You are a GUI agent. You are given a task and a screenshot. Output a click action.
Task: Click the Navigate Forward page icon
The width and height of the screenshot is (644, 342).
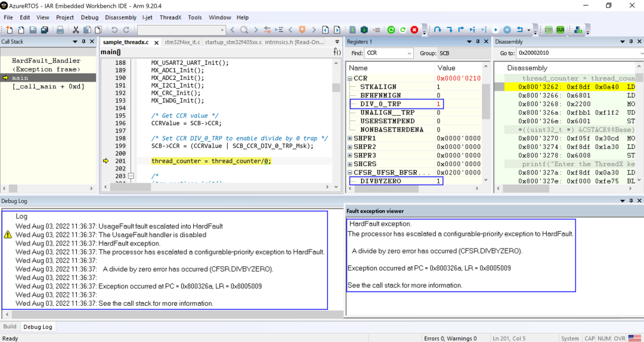[x=337, y=30]
